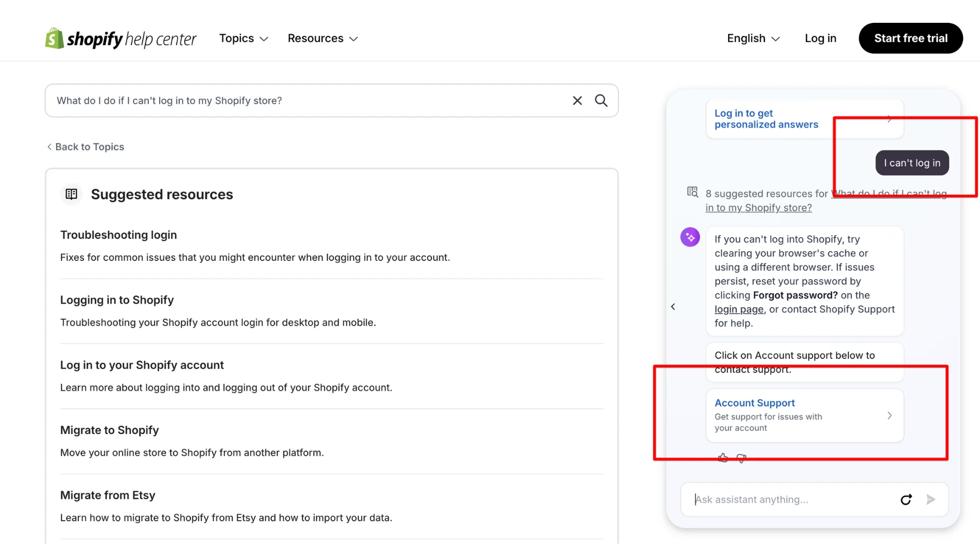980x560 pixels.
Task: Open the Topics dropdown menu
Action: point(243,38)
